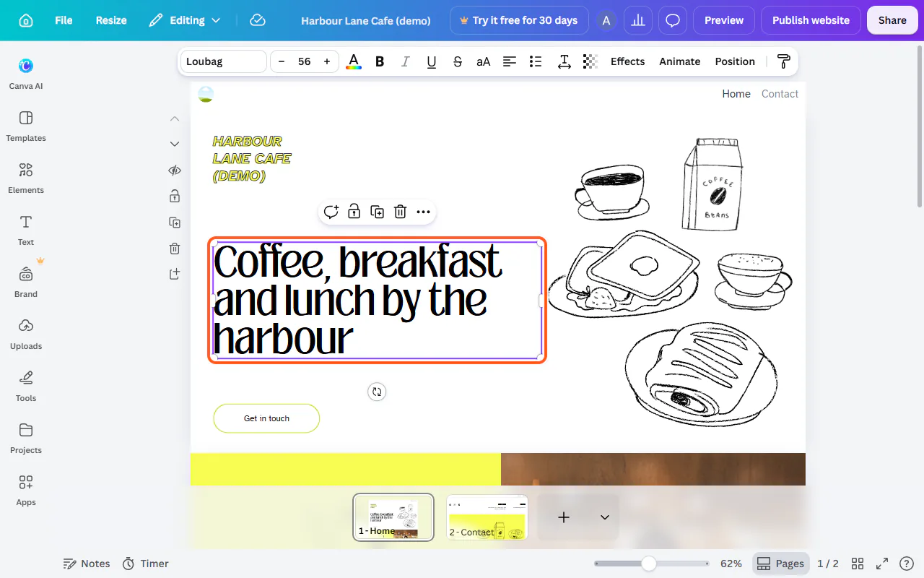Open the comments speech bubble icon
Viewport: 924px width, 578px height.
673,20
